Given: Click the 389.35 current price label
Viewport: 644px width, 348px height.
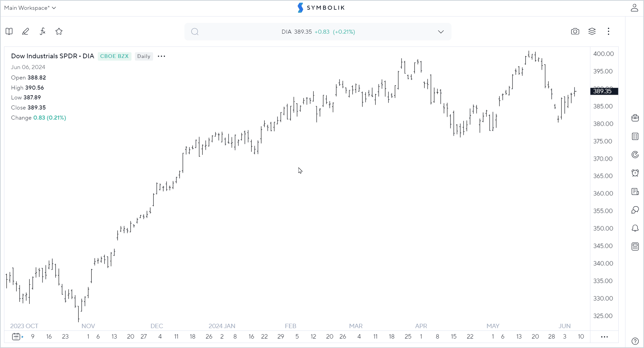Looking at the screenshot, I should pos(604,91).
